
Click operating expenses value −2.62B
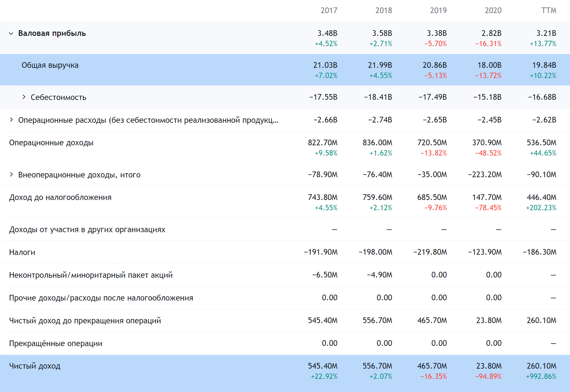pos(544,120)
